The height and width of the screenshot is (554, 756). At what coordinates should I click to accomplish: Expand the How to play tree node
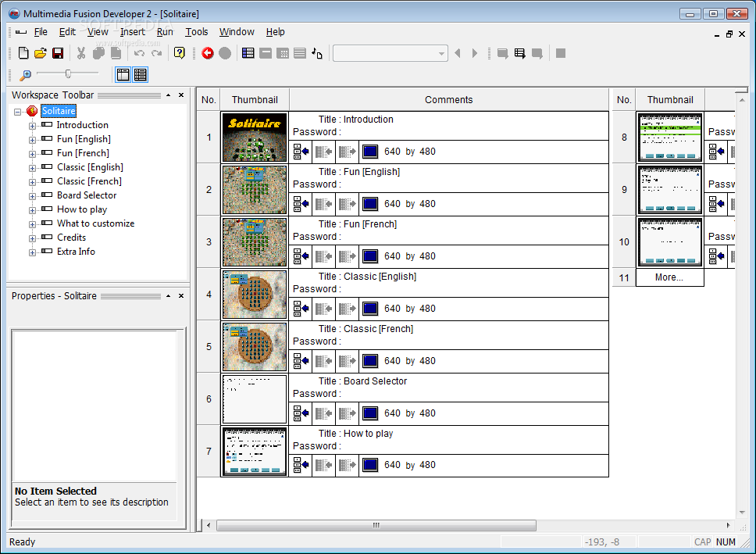tap(32, 210)
